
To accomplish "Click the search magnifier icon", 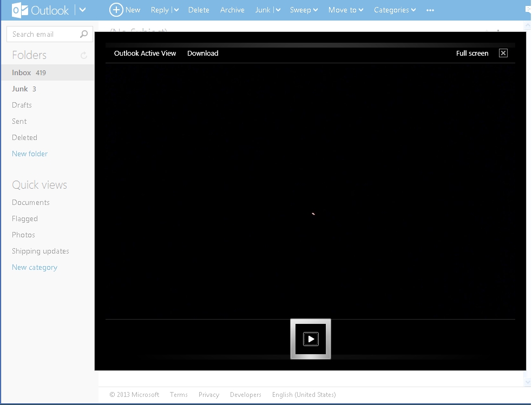I will (84, 34).
